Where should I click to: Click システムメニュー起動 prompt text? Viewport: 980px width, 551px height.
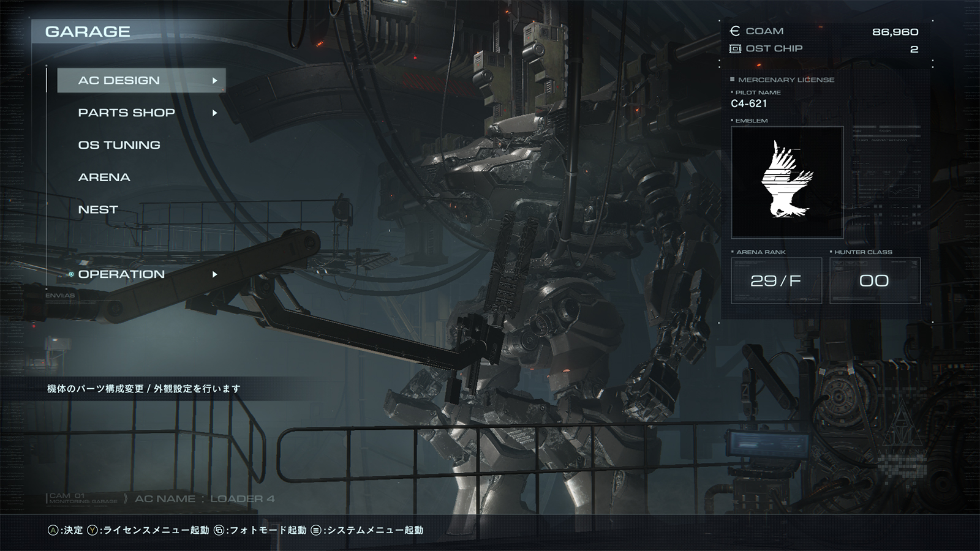coord(375,530)
